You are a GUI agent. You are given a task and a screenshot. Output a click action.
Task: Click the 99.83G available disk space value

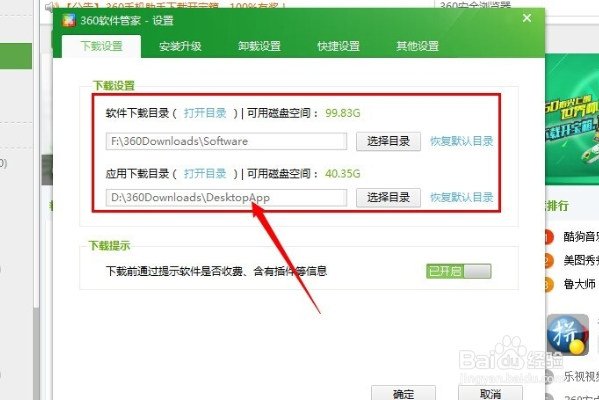click(x=343, y=113)
